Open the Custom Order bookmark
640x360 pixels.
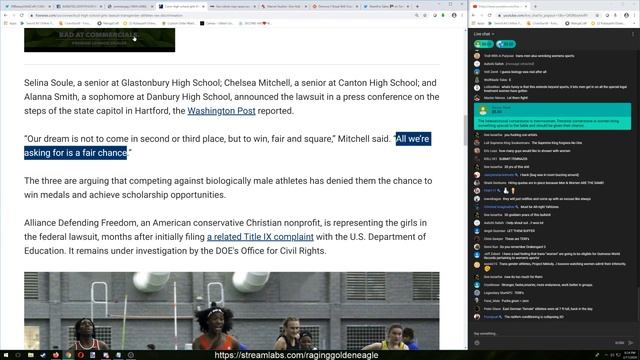(x=178, y=23)
